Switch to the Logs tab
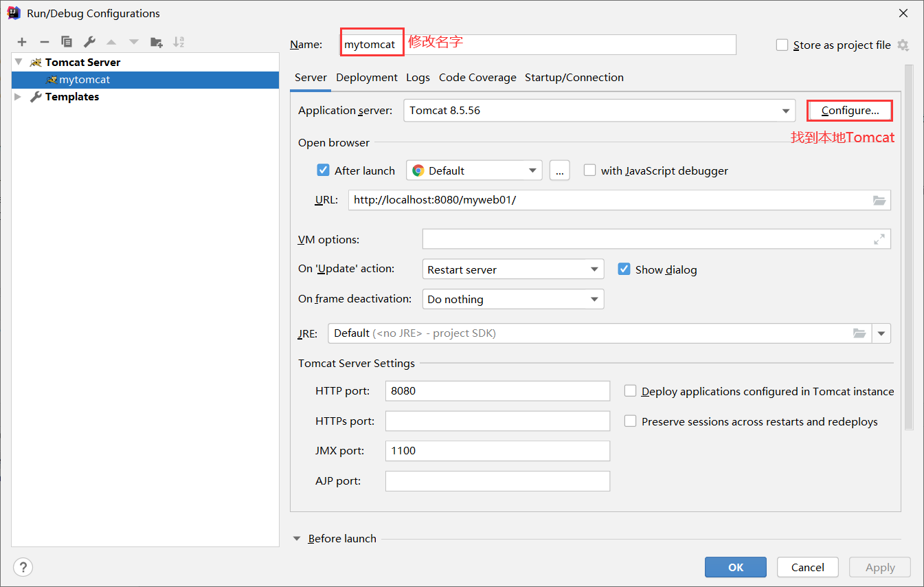The width and height of the screenshot is (924, 587). coord(418,78)
